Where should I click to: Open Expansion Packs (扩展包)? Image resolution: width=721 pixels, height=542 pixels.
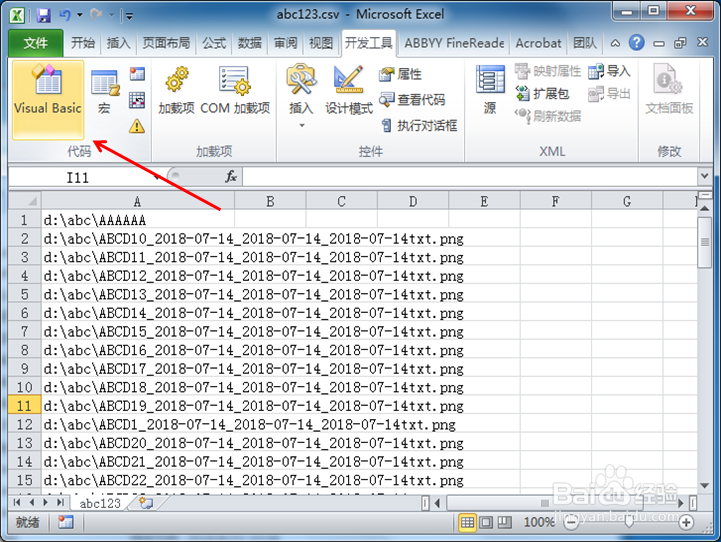[542, 93]
